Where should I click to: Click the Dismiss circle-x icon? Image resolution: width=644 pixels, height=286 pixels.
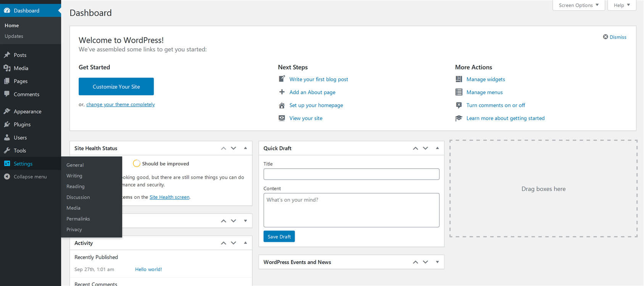[x=605, y=37]
